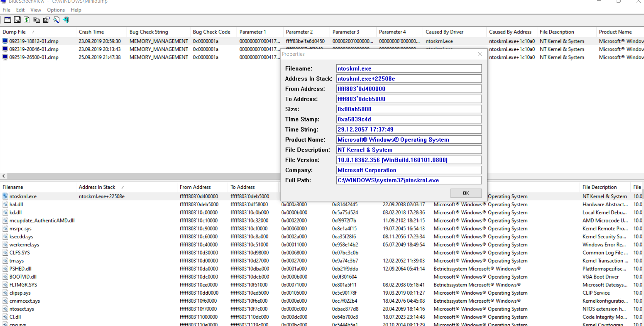Click the Exit door toolbar icon

pyautogui.click(x=66, y=20)
